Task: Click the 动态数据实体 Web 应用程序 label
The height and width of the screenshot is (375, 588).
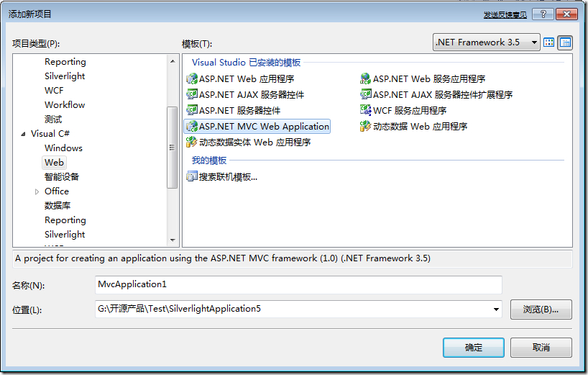Action: pyautogui.click(x=254, y=143)
